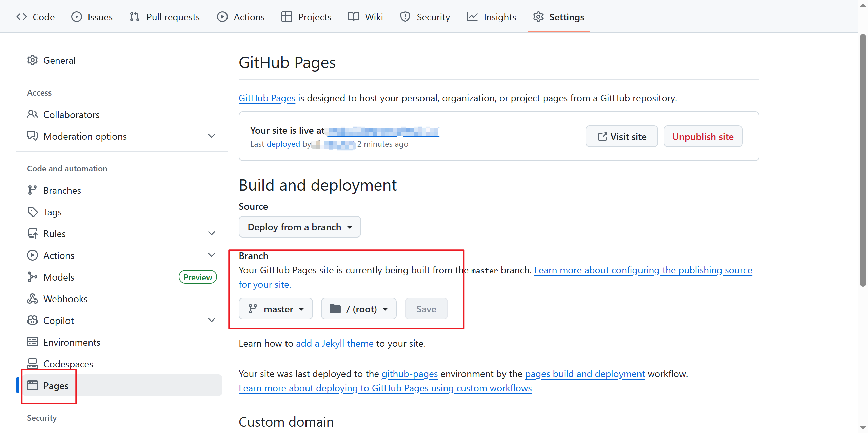Expand the Rules section chevron
The width and height of the screenshot is (868, 433).
point(212,234)
